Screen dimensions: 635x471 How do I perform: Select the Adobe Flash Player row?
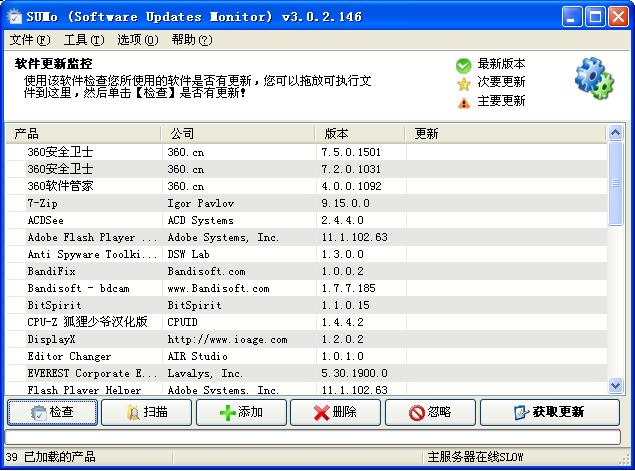pyautogui.click(x=307, y=237)
